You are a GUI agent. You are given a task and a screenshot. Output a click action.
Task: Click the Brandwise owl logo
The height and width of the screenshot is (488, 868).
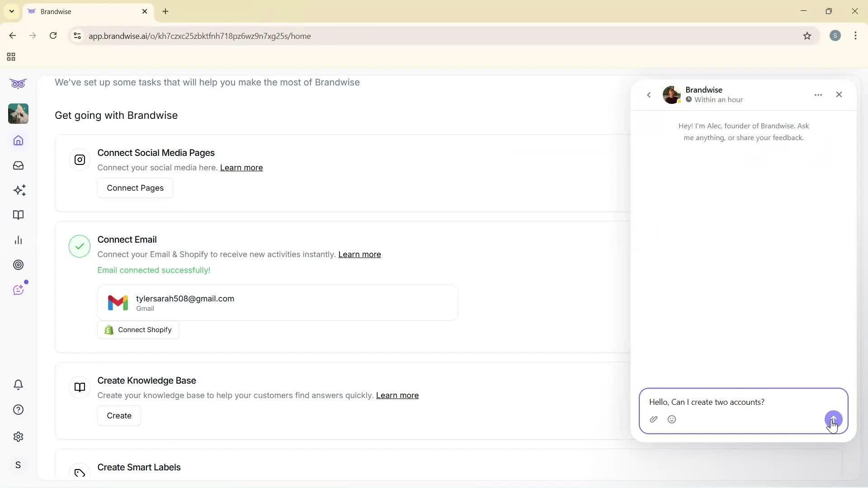point(18,84)
